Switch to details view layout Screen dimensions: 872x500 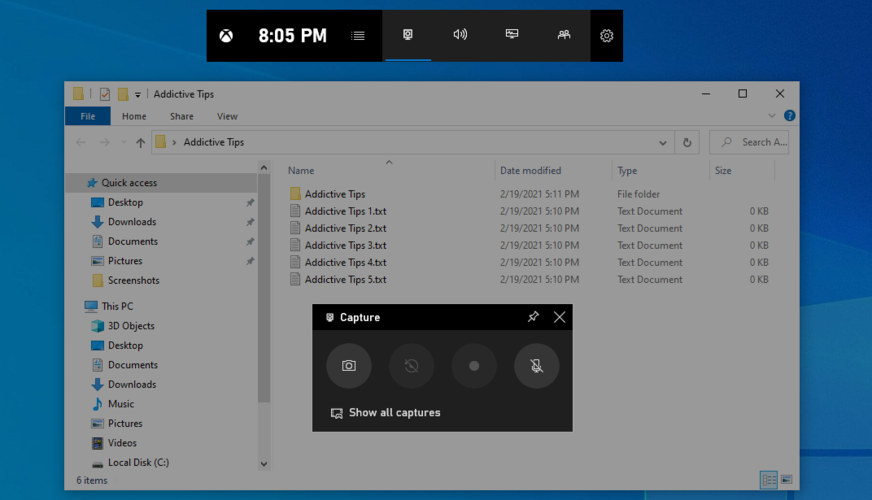(x=769, y=479)
